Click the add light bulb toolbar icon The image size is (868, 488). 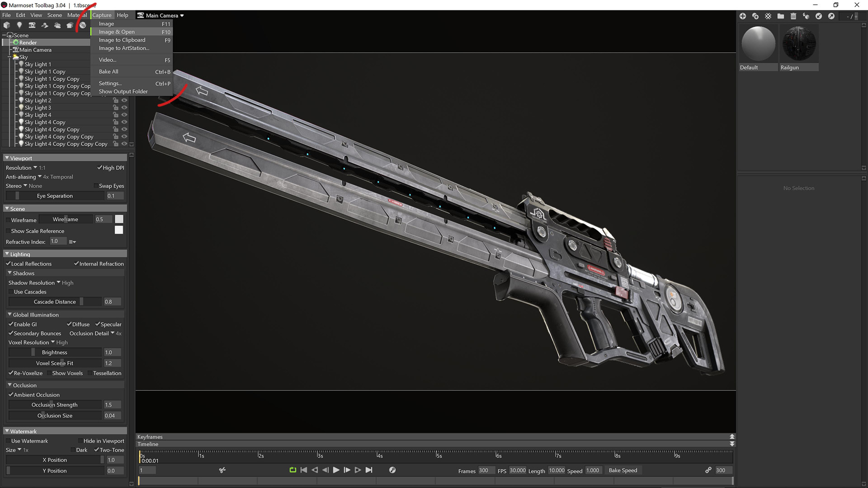click(19, 25)
